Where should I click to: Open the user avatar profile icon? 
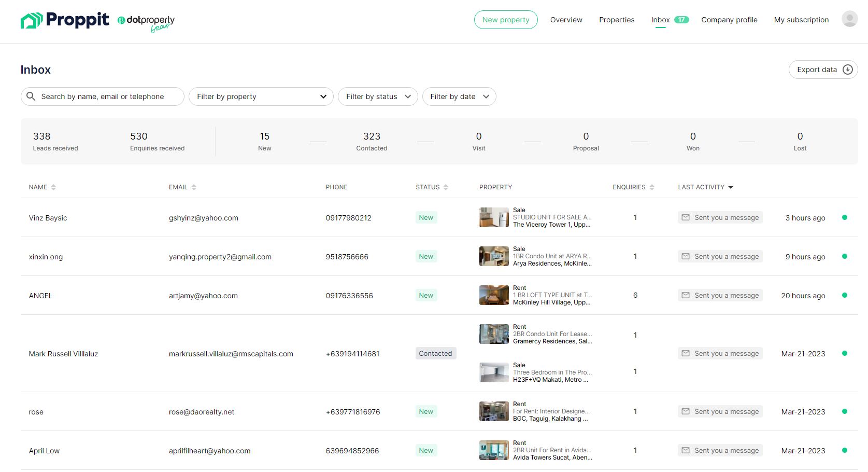coord(849,19)
